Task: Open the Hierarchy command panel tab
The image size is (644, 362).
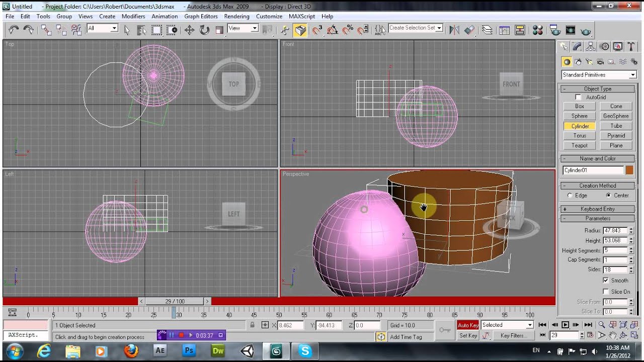Action: [591, 47]
